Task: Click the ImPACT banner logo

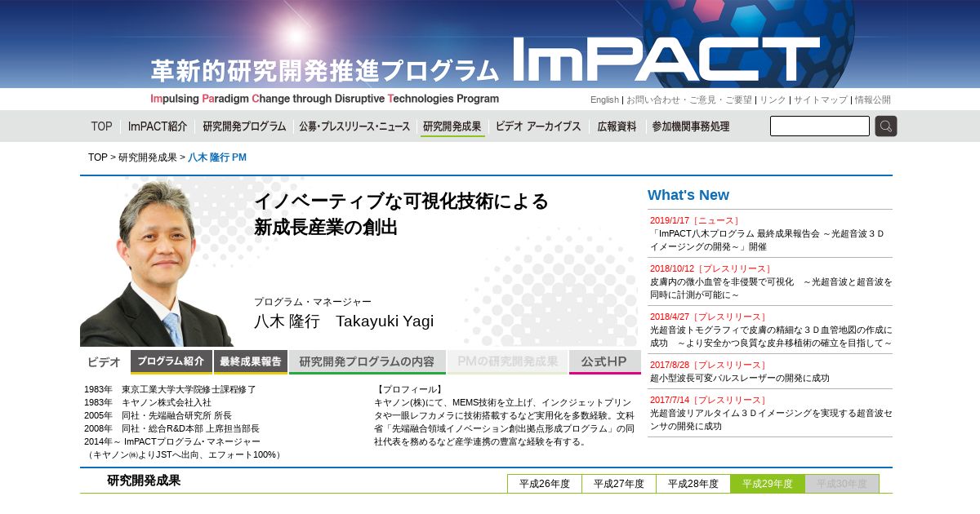Action: coord(666,60)
